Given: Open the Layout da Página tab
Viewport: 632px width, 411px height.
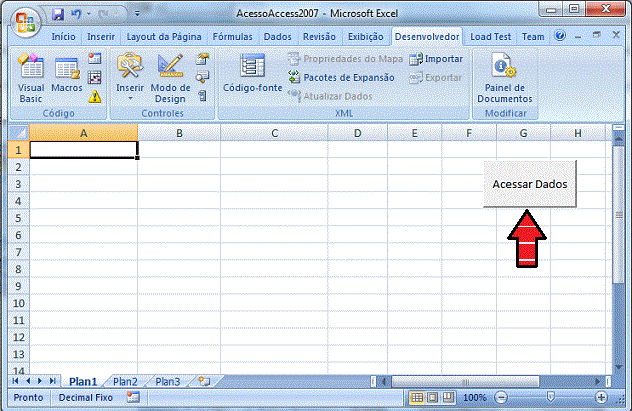Looking at the screenshot, I should [x=164, y=37].
